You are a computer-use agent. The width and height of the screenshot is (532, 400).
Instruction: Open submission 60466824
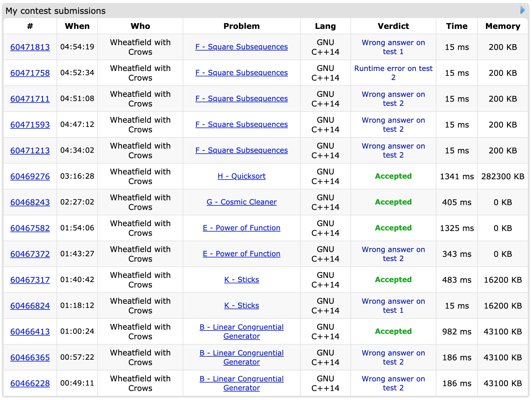pos(30,306)
